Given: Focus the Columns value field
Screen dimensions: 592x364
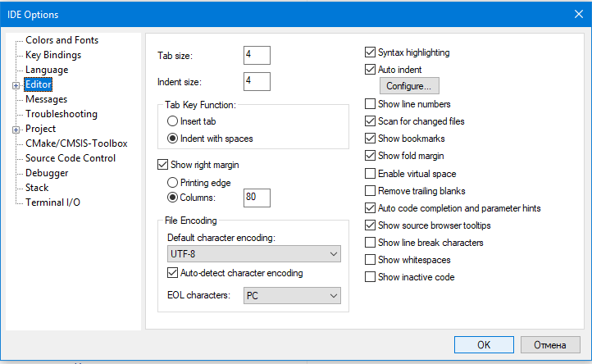Looking at the screenshot, I should coord(257,198).
